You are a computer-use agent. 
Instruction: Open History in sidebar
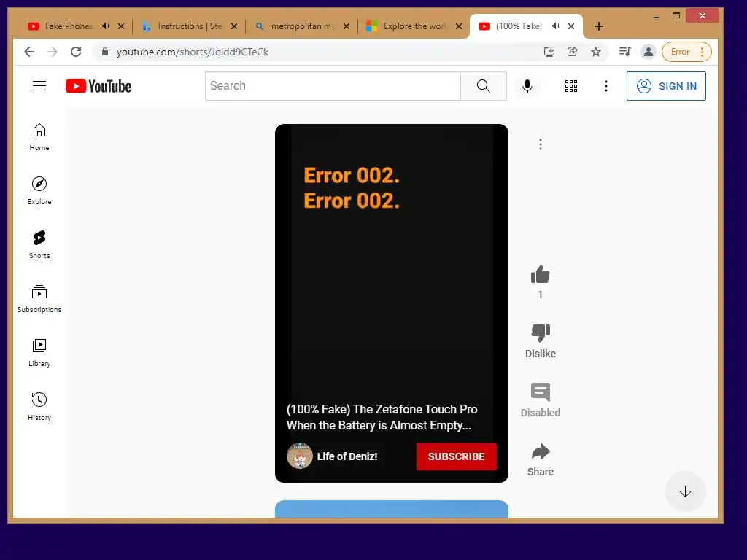(x=39, y=406)
